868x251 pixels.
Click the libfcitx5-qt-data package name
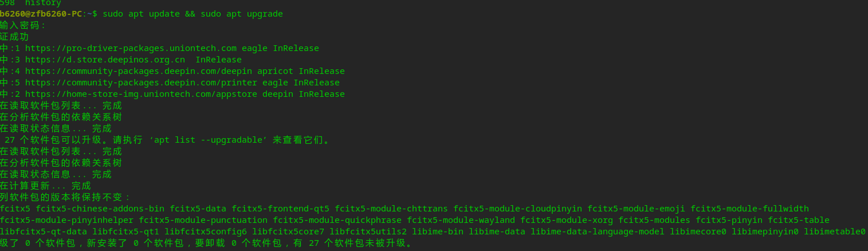point(43,232)
